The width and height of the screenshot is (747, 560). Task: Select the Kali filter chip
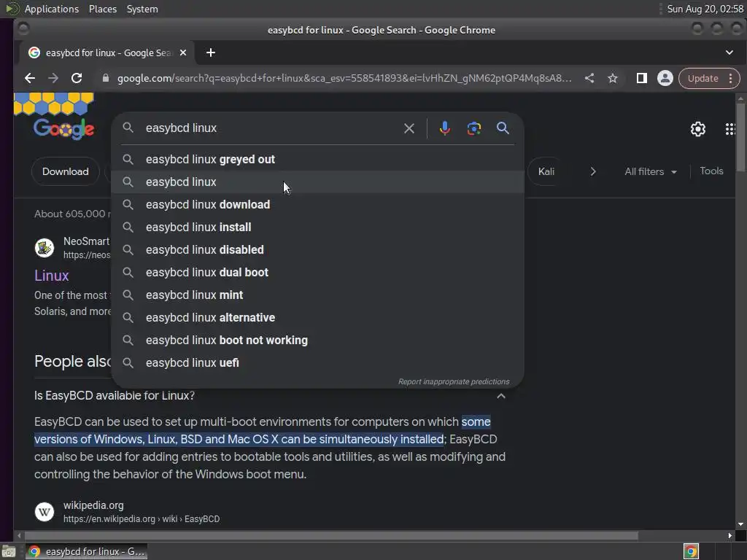click(x=546, y=171)
